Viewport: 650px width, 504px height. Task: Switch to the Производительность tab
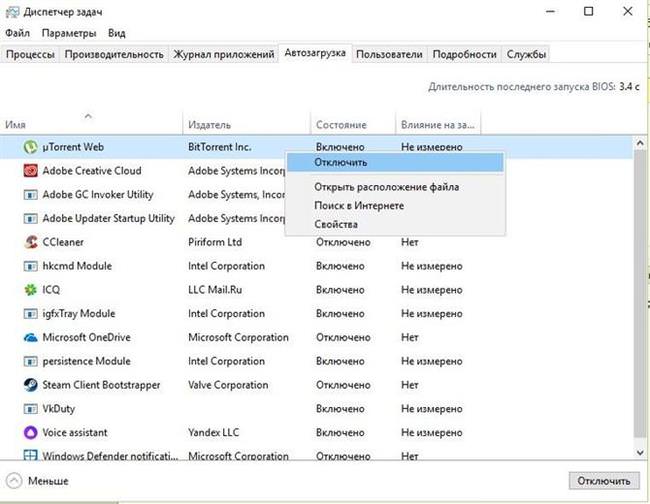point(114,54)
